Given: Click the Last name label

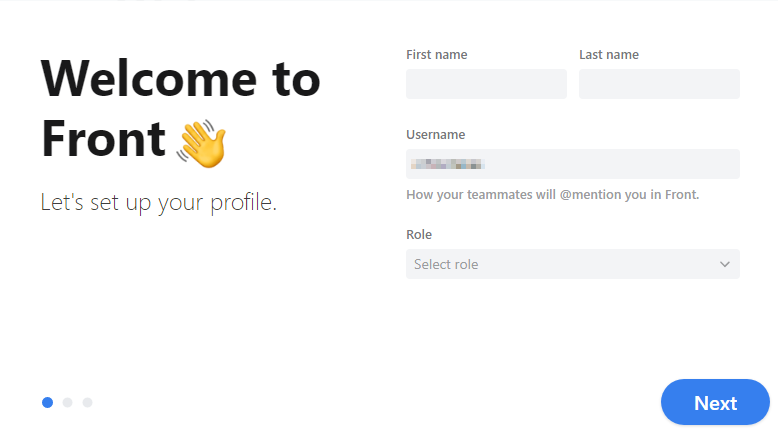Looking at the screenshot, I should [x=609, y=55].
